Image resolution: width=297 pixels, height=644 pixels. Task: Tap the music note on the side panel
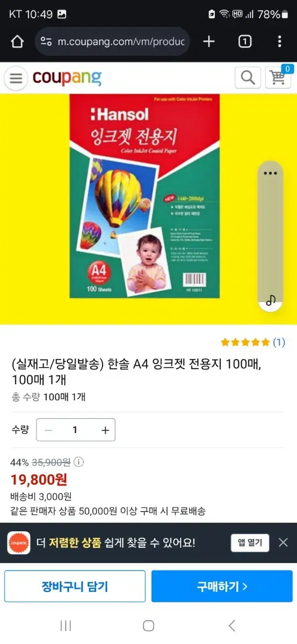(271, 300)
